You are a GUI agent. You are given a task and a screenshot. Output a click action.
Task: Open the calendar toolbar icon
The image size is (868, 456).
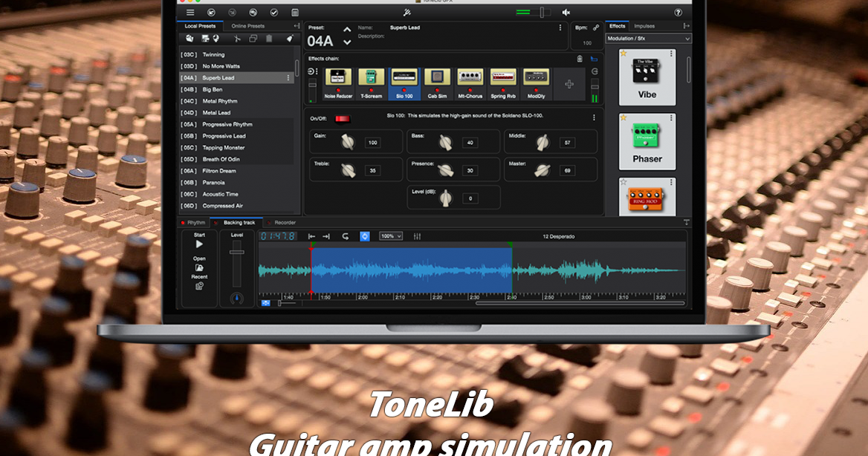(x=295, y=12)
